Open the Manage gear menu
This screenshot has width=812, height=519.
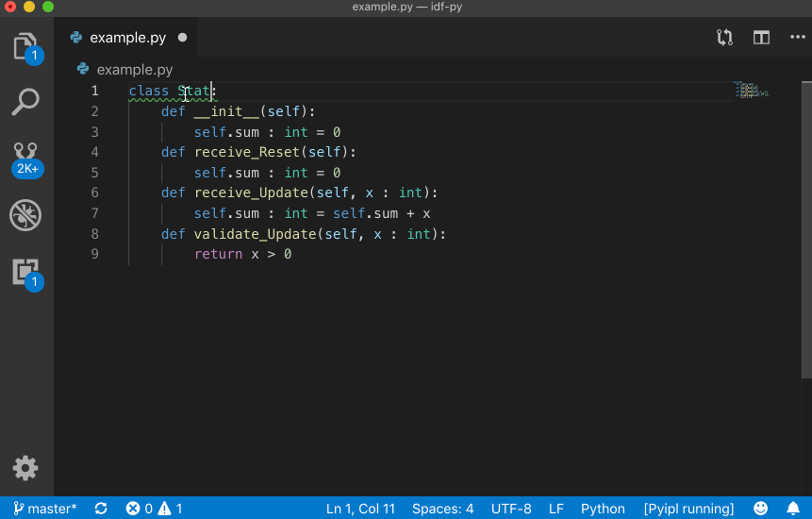tap(25, 468)
